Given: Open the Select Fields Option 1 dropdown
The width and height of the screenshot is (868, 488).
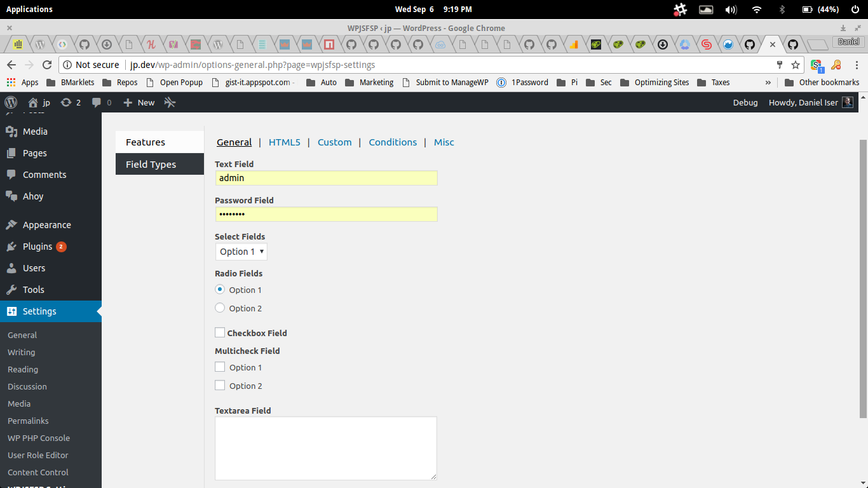Looking at the screenshot, I should (x=241, y=252).
